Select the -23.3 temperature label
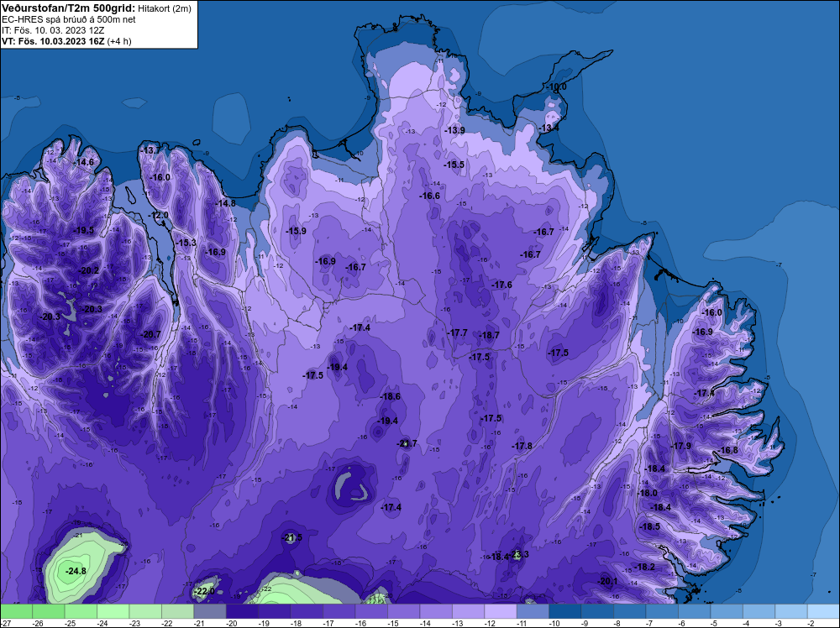 pyautogui.click(x=518, y=554)
